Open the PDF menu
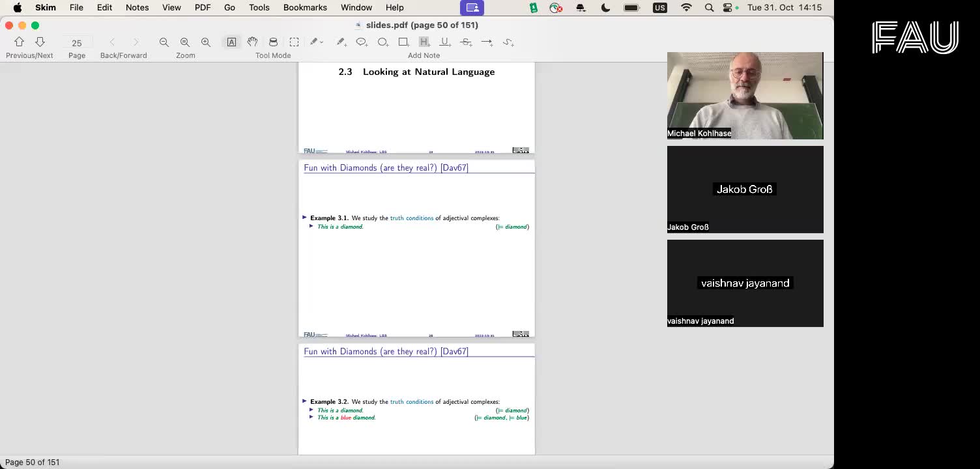Viewport: 980px width, 469px height. pyautogui.click(x=203, y=7)
